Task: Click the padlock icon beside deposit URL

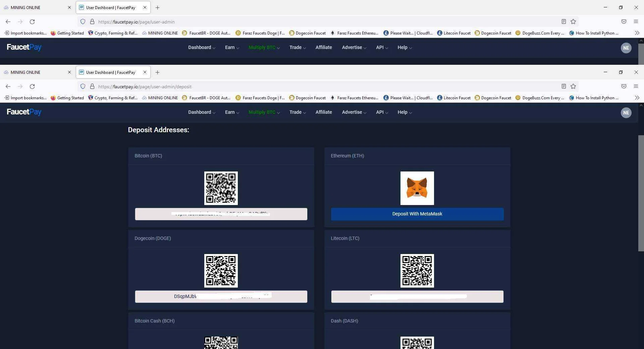Action: click(92, 87)
